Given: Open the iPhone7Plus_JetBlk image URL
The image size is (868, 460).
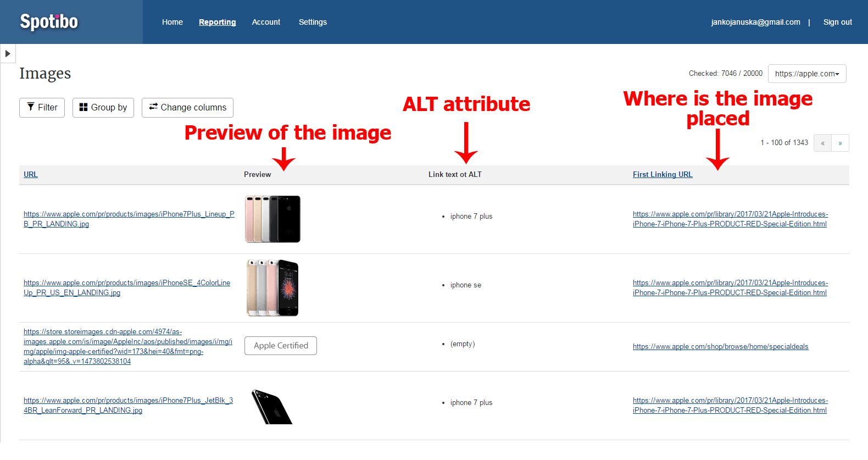Looking at the screenshot, I should [x=128, y=405].
